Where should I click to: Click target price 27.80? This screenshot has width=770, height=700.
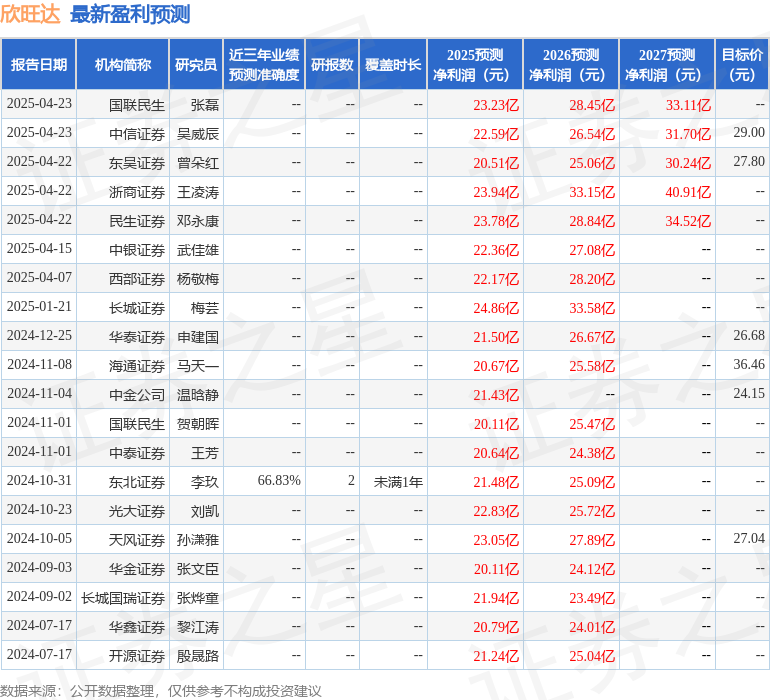749,162
